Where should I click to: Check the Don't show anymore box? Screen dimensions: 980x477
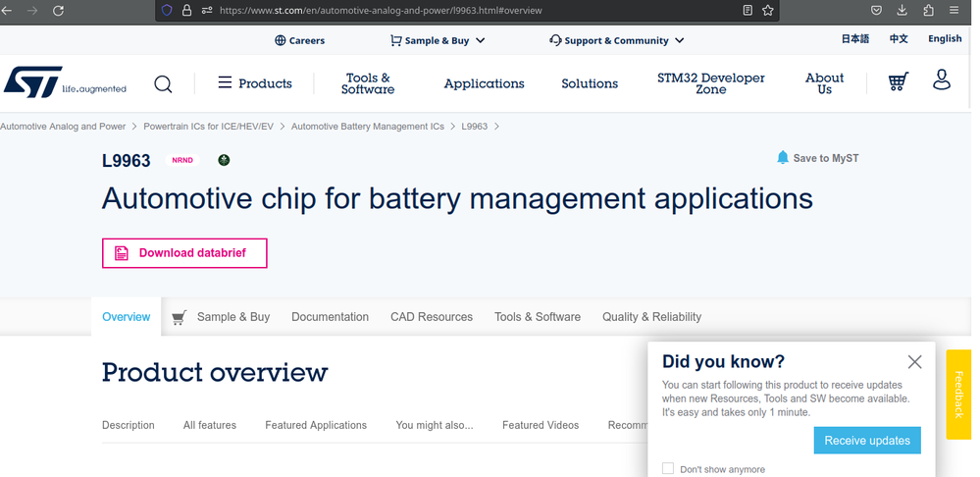(668, 469)
